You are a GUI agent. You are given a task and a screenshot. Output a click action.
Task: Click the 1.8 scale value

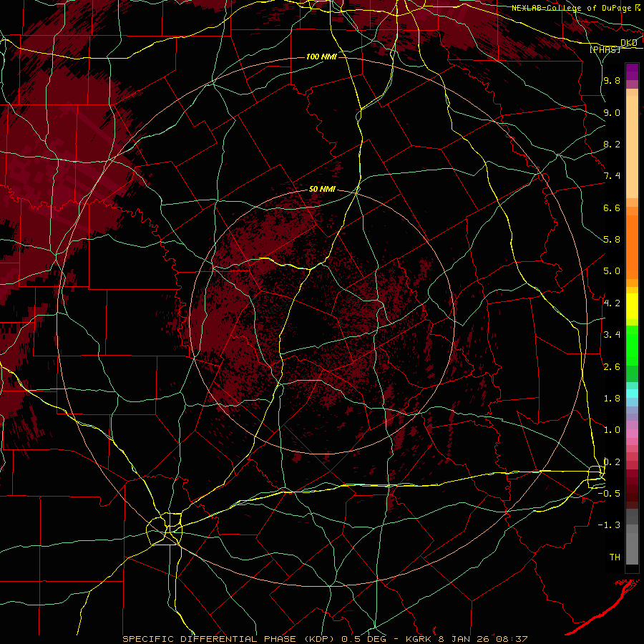point(612,399)
